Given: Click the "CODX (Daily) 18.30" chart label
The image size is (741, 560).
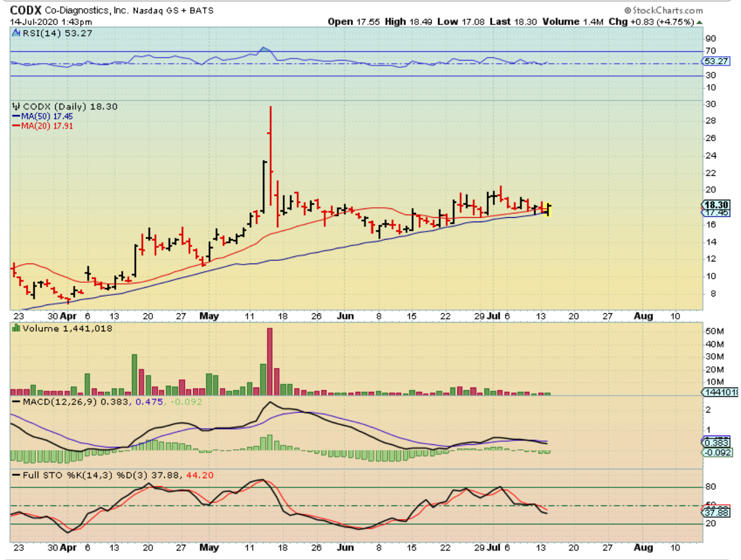Looking at the screenshot, I should 70,106.
